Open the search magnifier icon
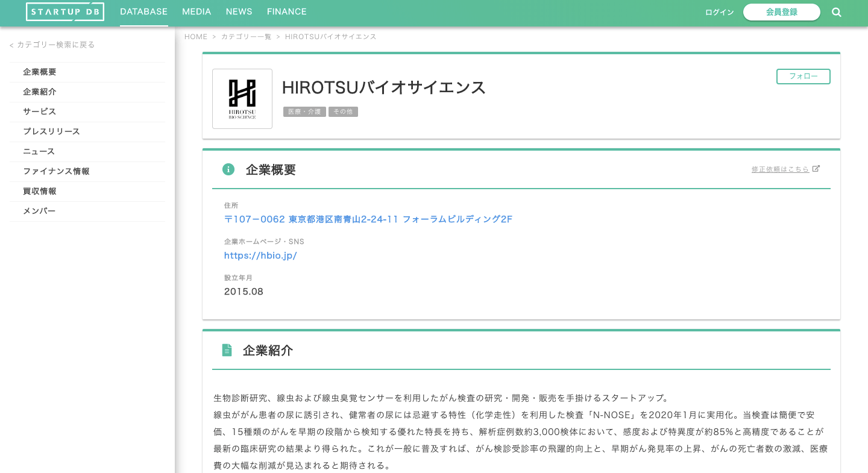 (x=837, y=12)
